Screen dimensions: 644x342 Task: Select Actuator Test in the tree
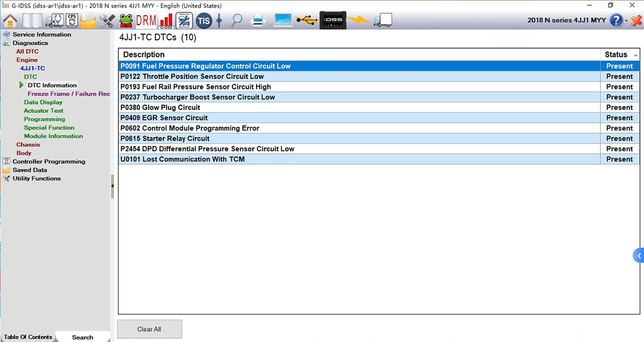43,111
